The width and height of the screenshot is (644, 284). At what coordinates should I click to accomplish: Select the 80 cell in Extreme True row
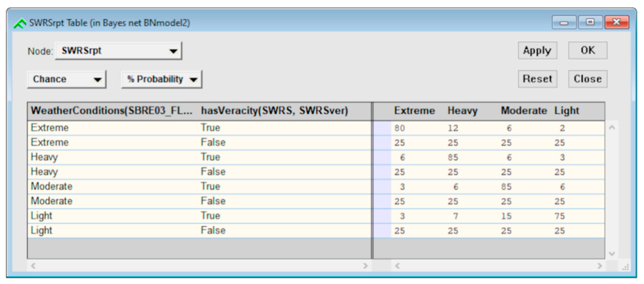click(399, 128)
